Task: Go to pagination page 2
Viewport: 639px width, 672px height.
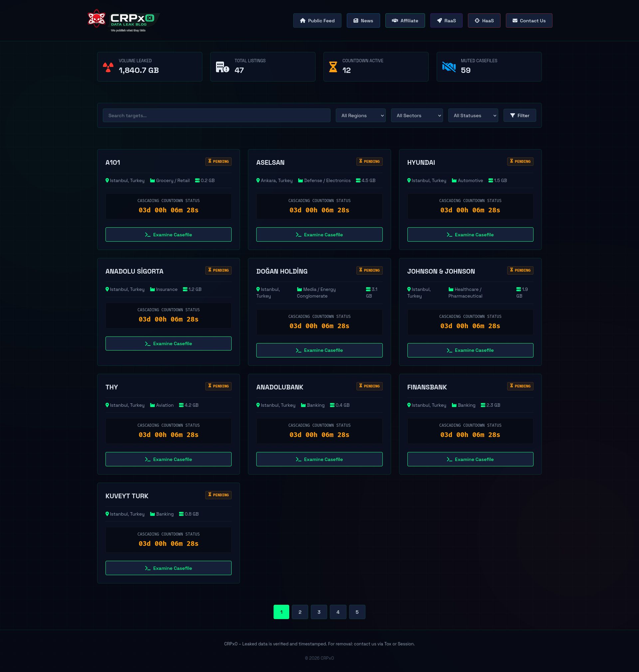Action: click(x=300, y=612)
